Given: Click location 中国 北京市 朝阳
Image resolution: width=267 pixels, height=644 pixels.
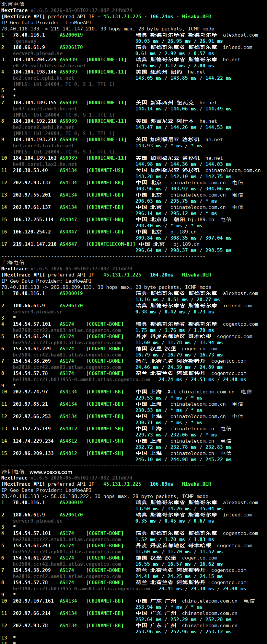Looking at the screenshot, I should tap(160, 220).
